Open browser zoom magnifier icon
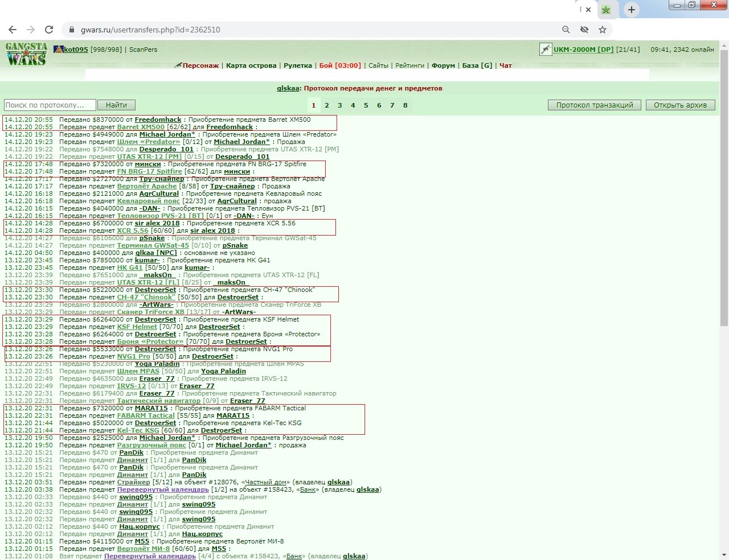 pyautogui.click(x=566, y=30)
